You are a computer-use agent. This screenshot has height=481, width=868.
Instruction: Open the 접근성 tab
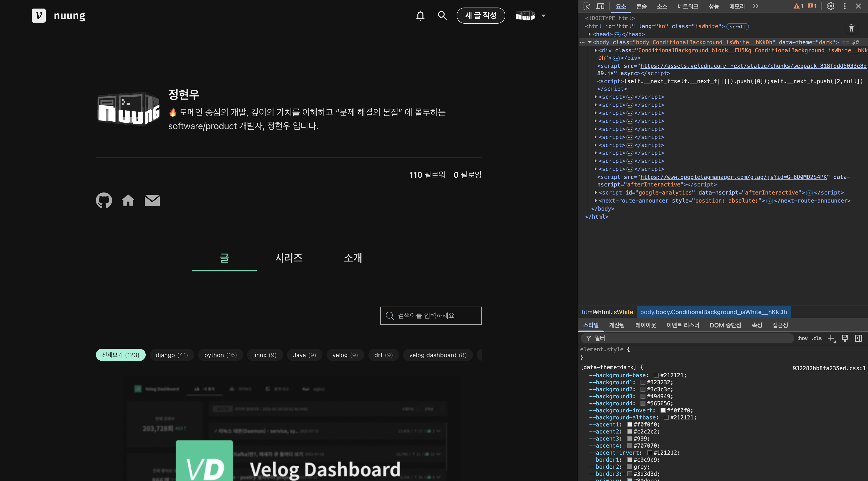[x=780, y=325]
